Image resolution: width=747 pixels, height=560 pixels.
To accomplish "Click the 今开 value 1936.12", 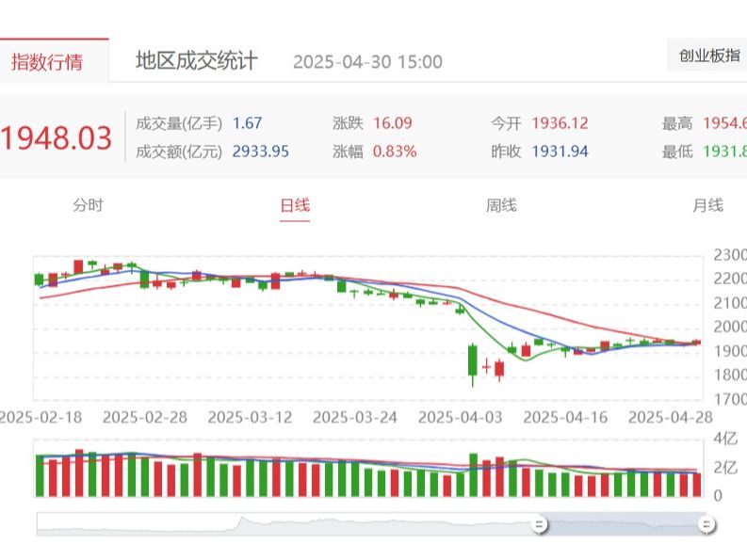I will [560, 123].
